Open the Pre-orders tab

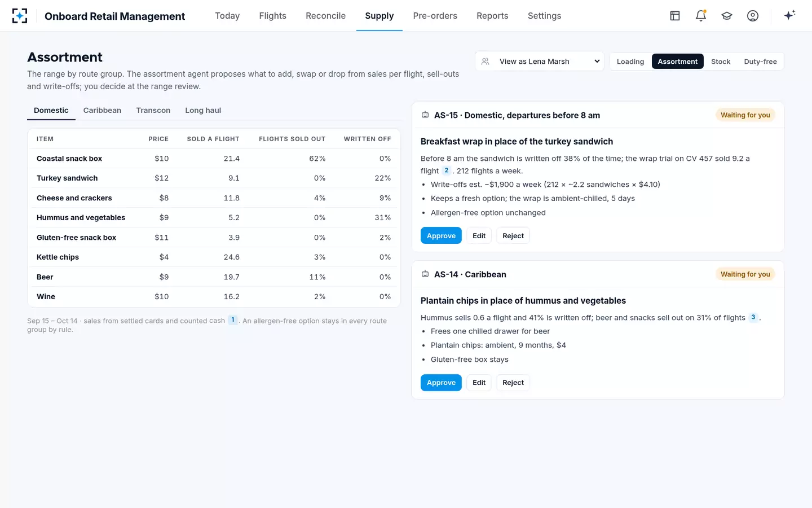435,16
